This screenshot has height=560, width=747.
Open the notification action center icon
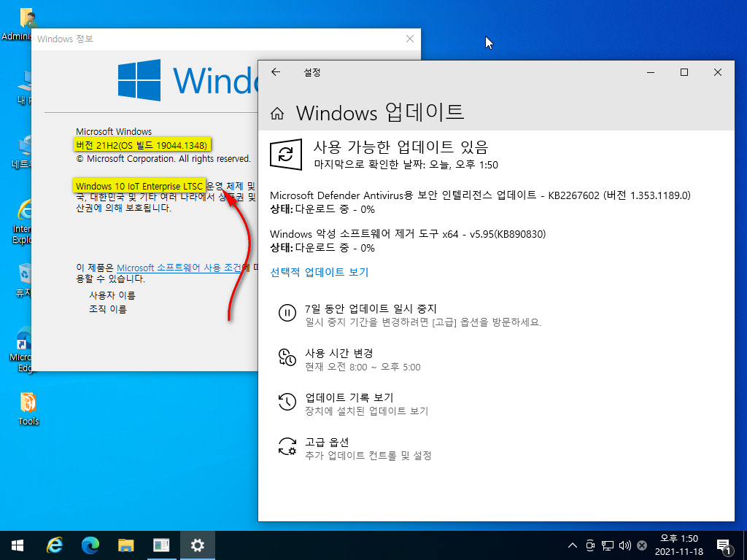[724, 546]
